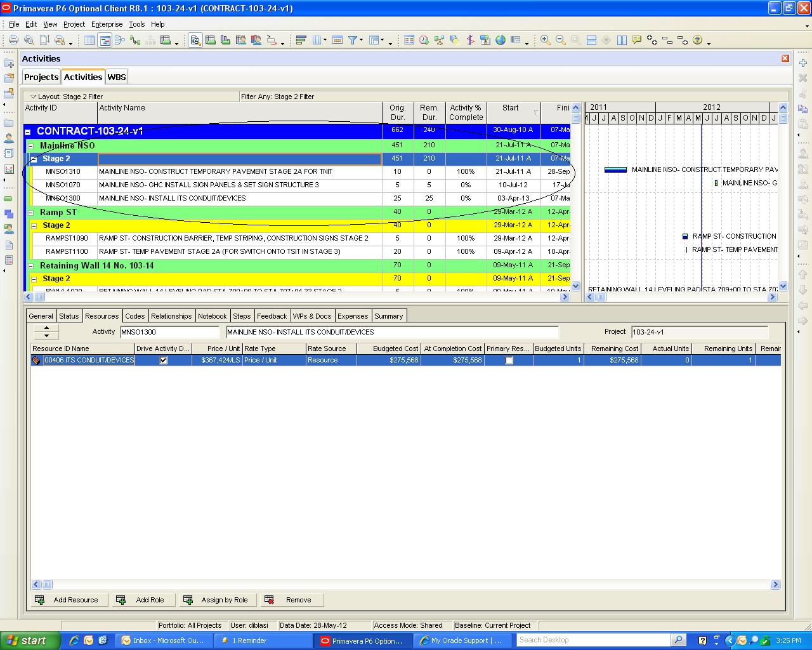
Task: Open Inbox - Microsoft Outlook taskbar button
Action: 163,640
